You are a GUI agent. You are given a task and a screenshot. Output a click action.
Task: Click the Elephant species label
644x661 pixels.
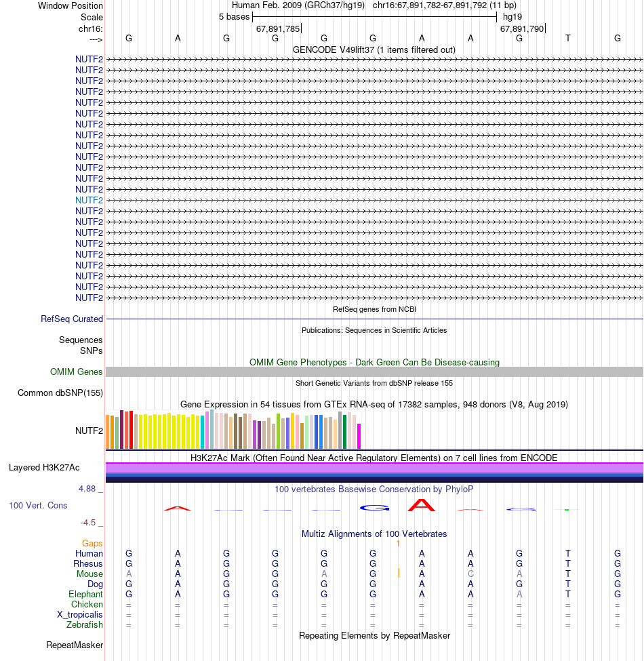[85, 594]
